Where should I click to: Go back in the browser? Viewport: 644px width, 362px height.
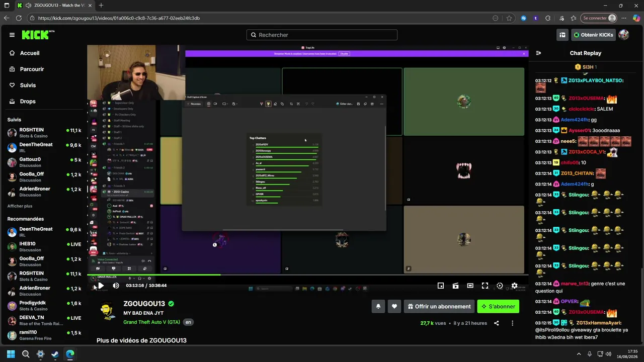coord(7,18)
